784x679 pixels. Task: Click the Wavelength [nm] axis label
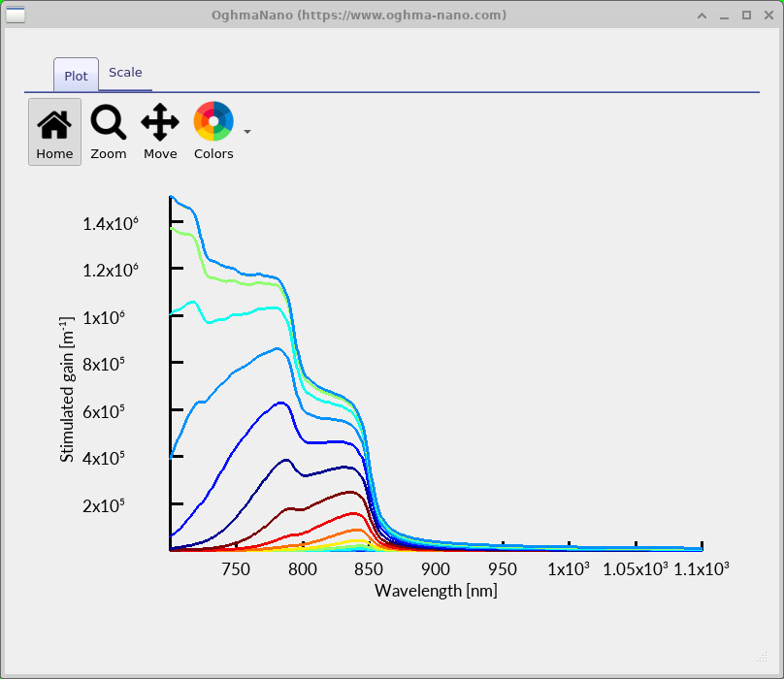coord(436,591)
